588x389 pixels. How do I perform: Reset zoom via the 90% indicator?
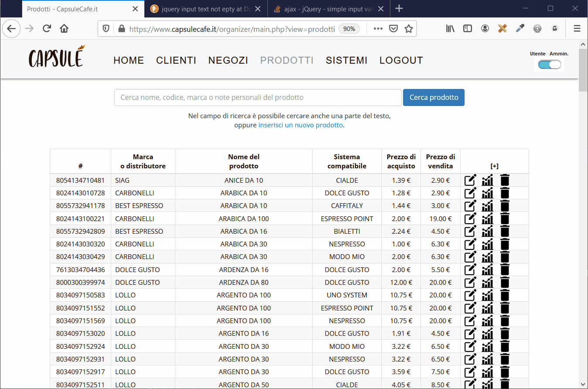(349, 29)
